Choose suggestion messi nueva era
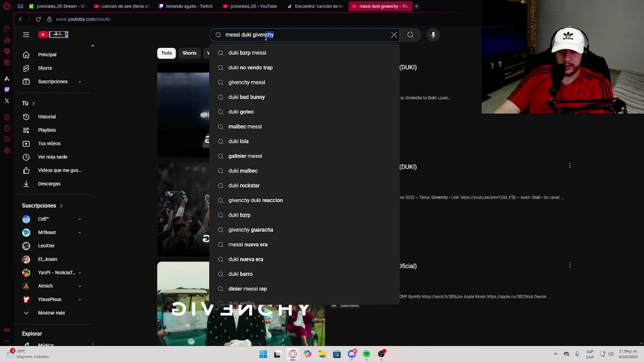Image resolution: width=644 pixels, height=362 pixels. click(x=305, y=244)
